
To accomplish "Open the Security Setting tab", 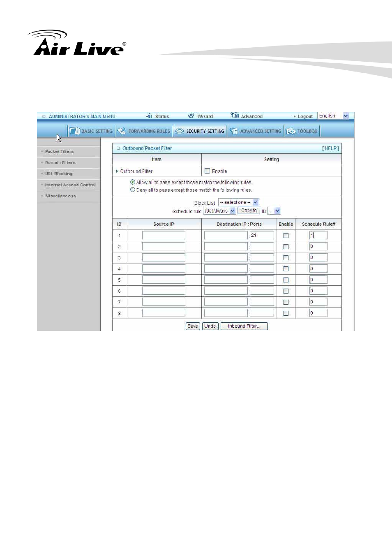I will tap(200, 131).
